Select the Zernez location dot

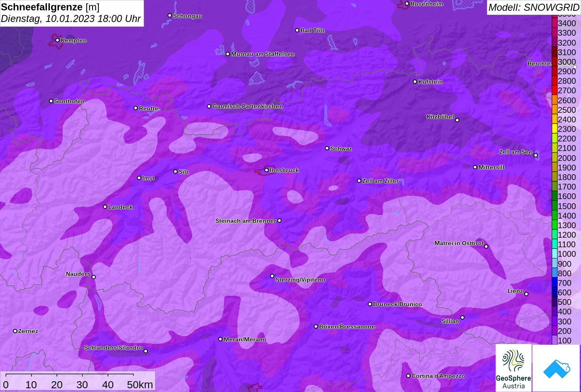click(x=15, y=331)
